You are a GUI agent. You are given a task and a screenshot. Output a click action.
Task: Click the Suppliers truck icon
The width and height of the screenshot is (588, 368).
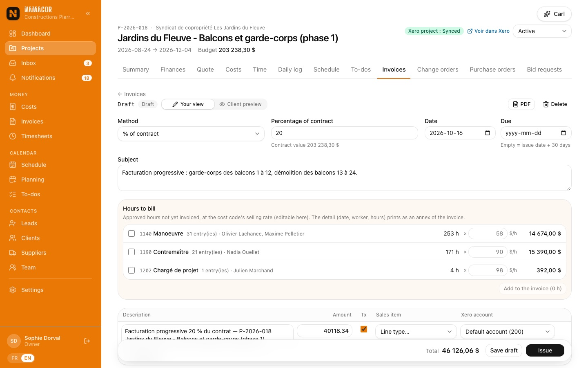coord(13,253)
